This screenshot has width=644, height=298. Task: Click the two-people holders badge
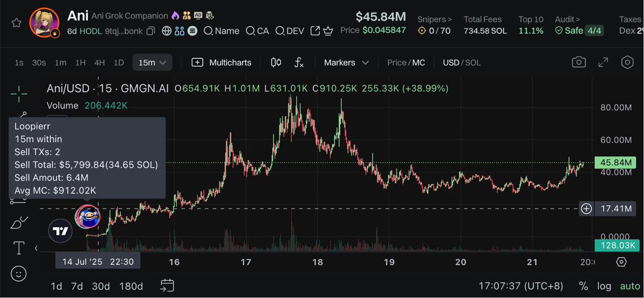click(187, 16)
